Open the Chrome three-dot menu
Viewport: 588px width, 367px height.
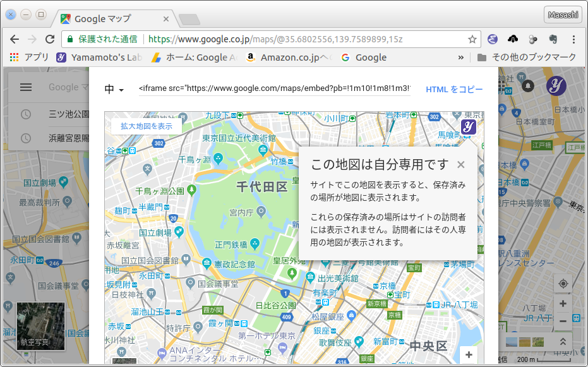(x=573, y=39)
